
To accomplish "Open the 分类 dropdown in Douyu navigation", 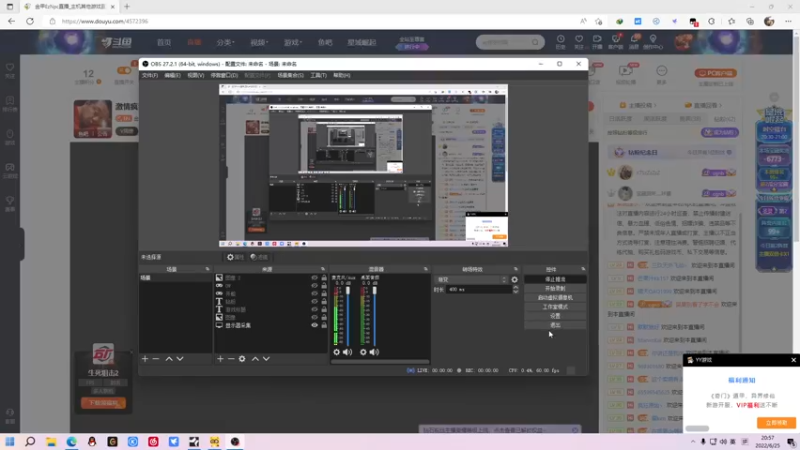I will 225,42.
